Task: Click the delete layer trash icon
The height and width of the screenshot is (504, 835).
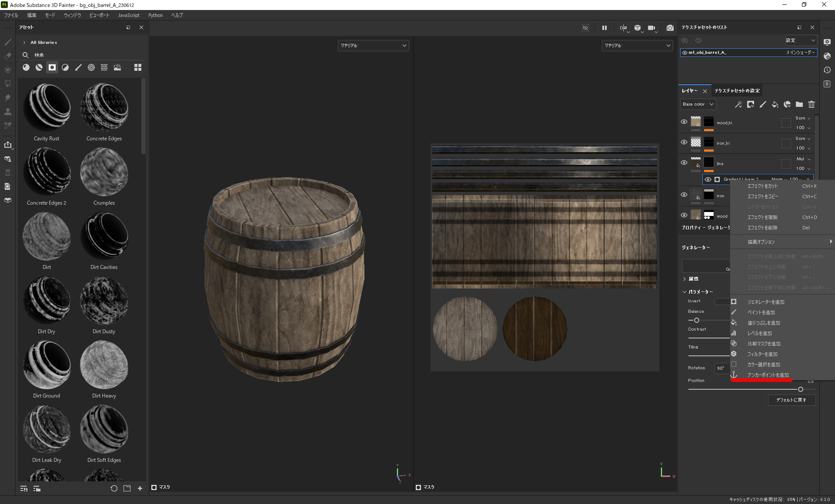Action: (x=812, y=104)
